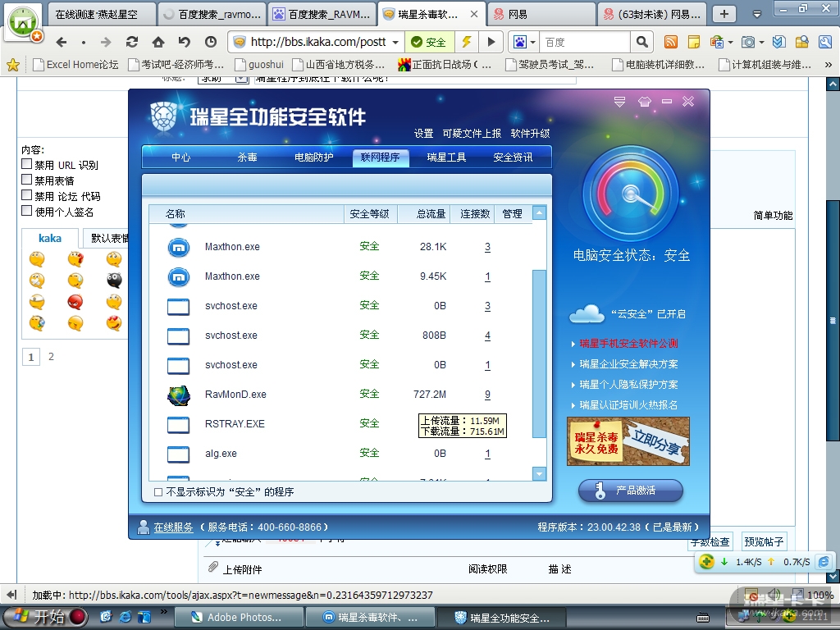Toggle 禁用 URL 识别 checkbox
Image resolution: width=840 pixels, height=630 pixels.
[27, 164]
